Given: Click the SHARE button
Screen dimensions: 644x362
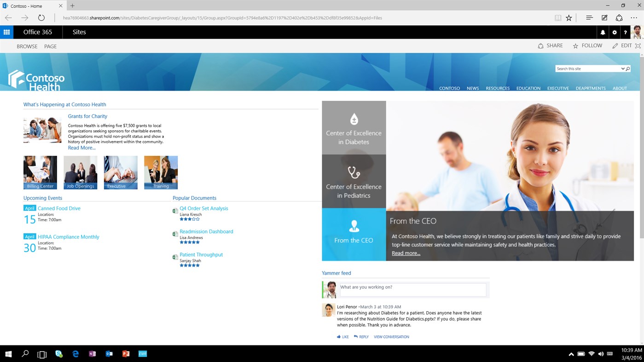Looking at the screenshot, I should point(550,46).
